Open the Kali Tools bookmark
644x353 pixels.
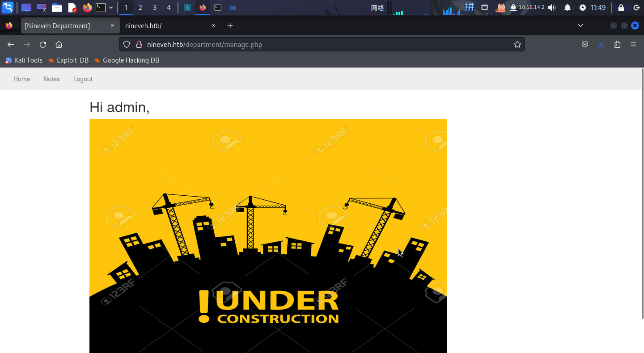(24, 60)
